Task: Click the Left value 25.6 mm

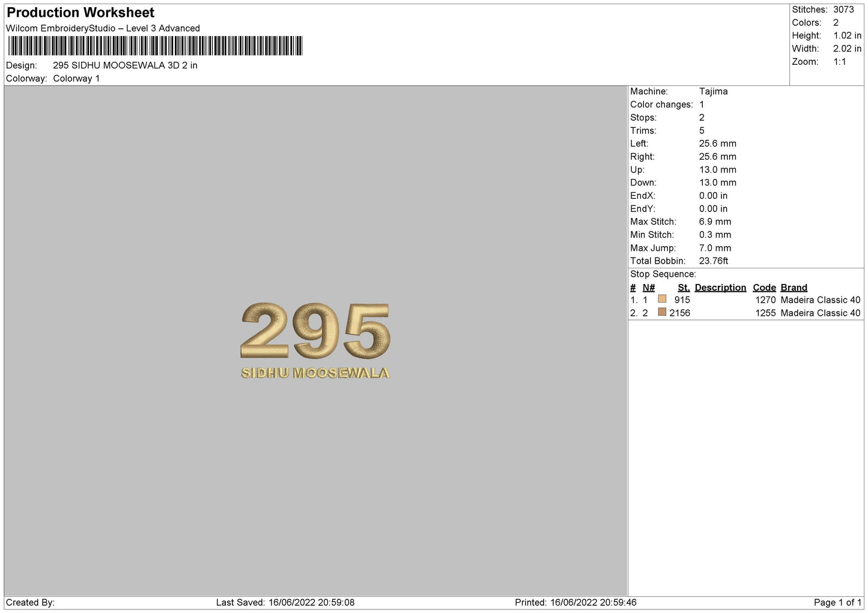Action: [717, 144]
